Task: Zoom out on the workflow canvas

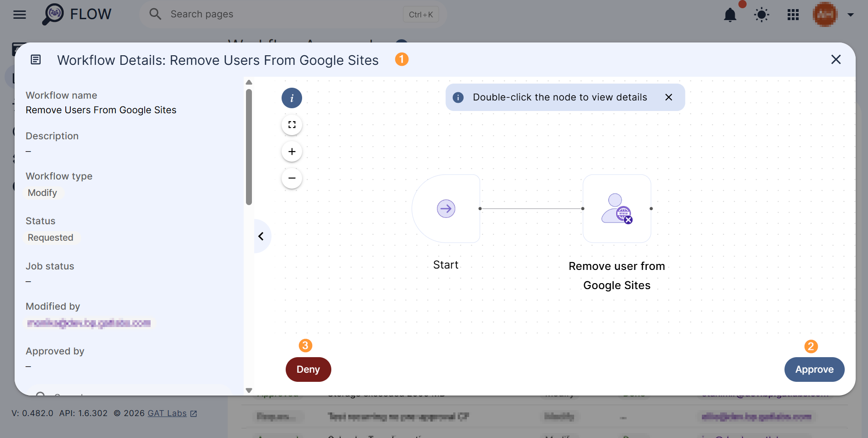Action: [292, 178]
